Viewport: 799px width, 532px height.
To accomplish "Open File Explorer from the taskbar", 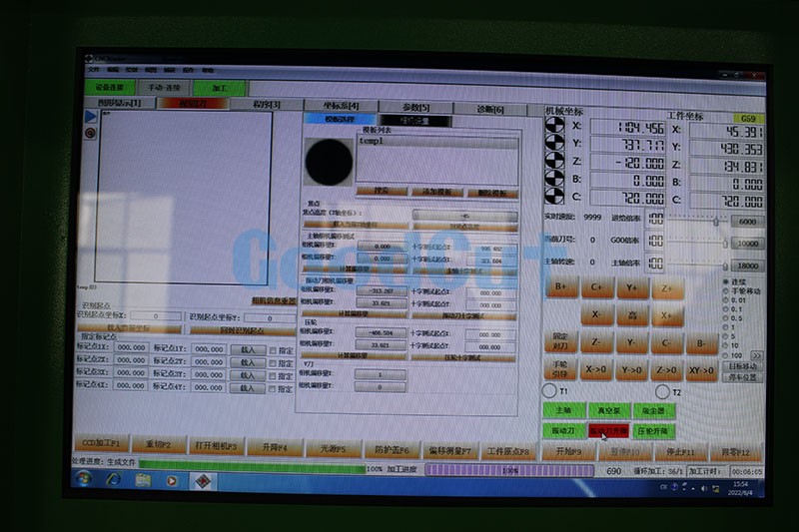I will (143, 480).
